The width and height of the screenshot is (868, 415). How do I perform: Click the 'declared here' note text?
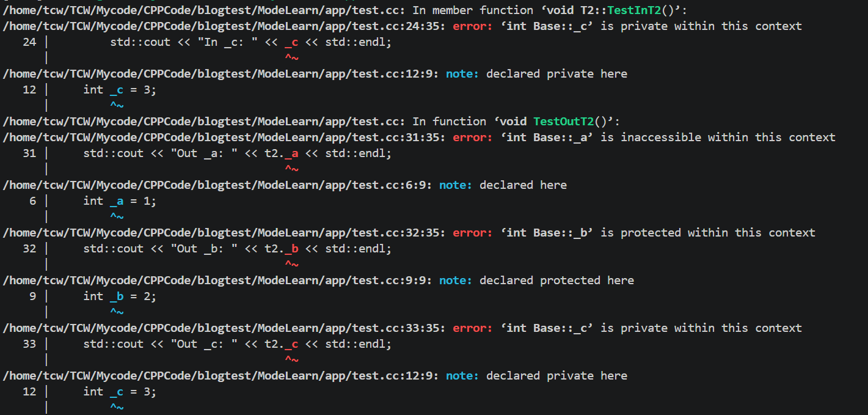pos(523,185)
